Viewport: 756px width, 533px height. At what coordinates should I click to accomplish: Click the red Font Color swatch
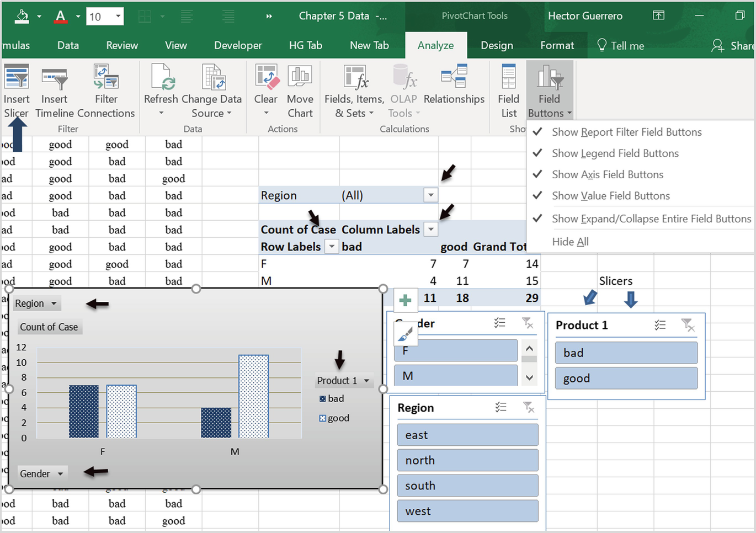pyautogui.click(x=60, y=17)
